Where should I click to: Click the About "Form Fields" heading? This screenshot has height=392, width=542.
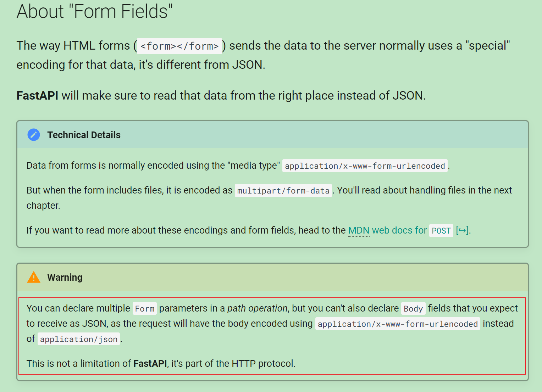coord(95,11)
